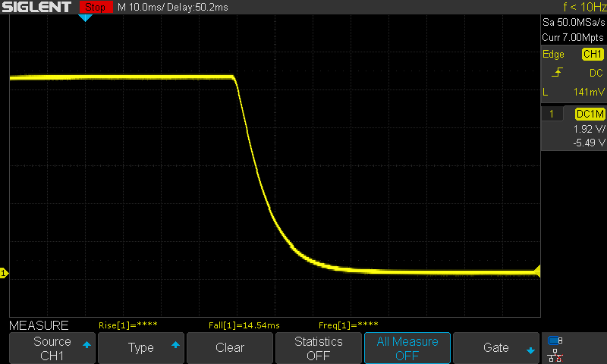Select the CH1 trigger source badge
The image size is (607, 364).
tap(593, 54)
